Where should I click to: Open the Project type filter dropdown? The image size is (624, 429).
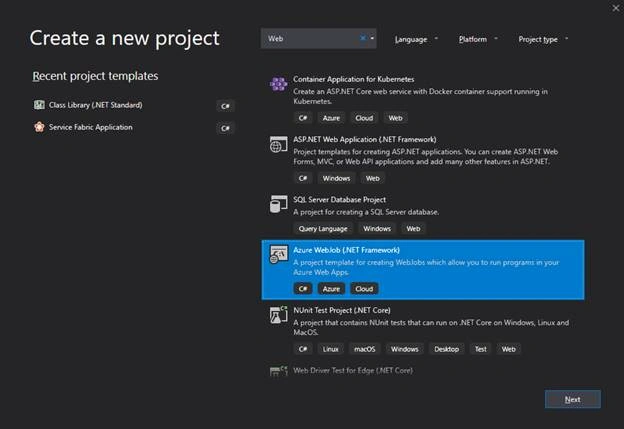(x=543, y=39)
